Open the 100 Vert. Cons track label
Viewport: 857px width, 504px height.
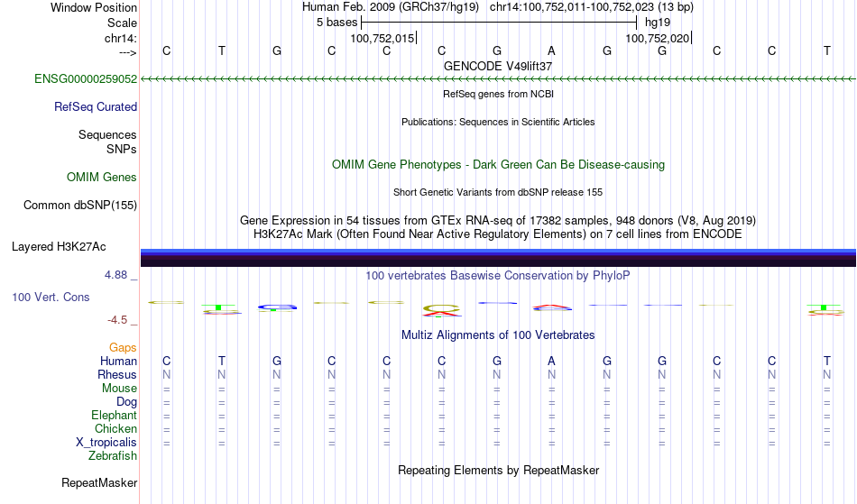51,297
